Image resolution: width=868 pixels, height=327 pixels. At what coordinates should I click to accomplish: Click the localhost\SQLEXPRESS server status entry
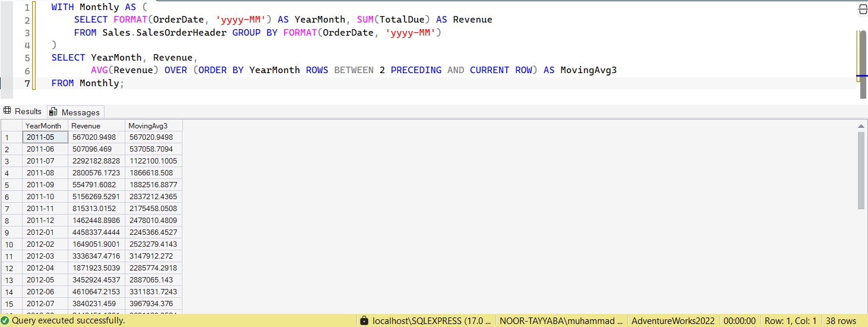pos(432,321)
